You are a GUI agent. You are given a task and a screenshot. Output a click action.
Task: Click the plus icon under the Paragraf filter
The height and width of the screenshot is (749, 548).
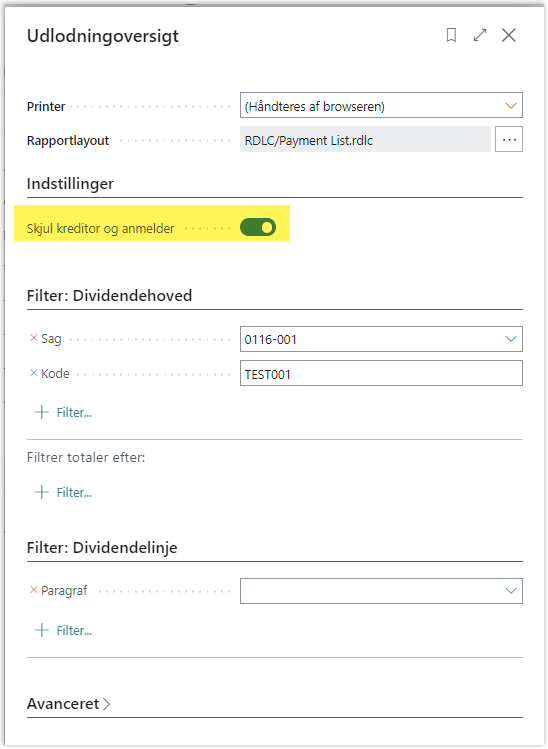(x=42, y=630)
